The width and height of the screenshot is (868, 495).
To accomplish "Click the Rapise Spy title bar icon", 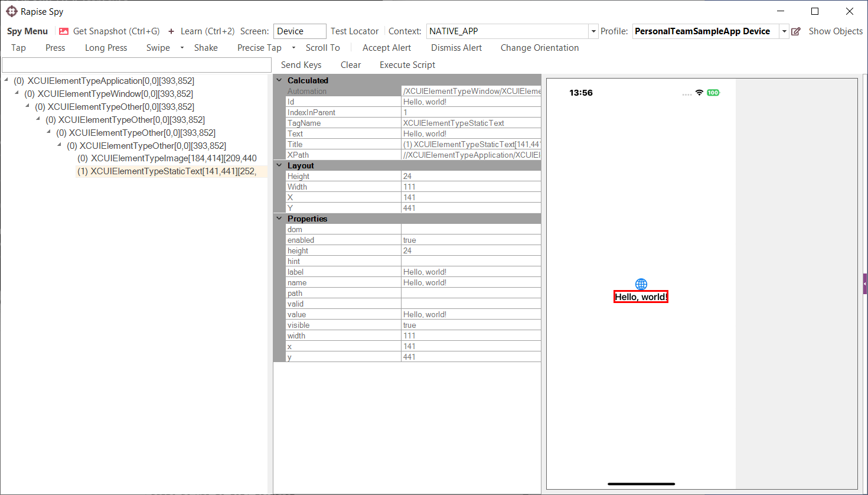I will 11,11.
